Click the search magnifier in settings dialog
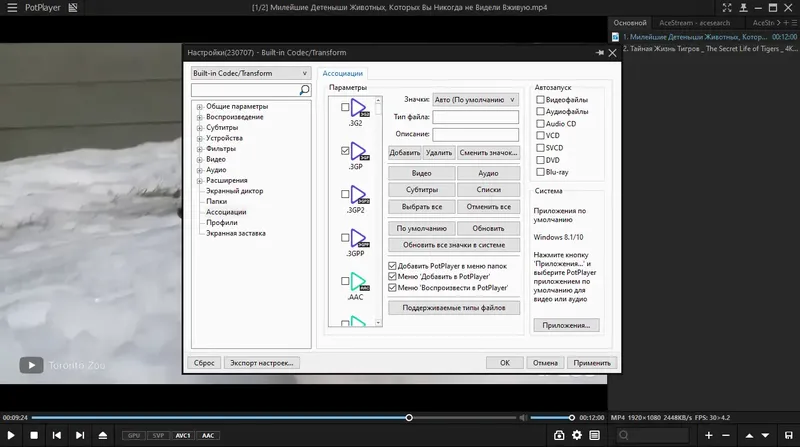The height and width of the screenshot is (447, 800). 304,90
